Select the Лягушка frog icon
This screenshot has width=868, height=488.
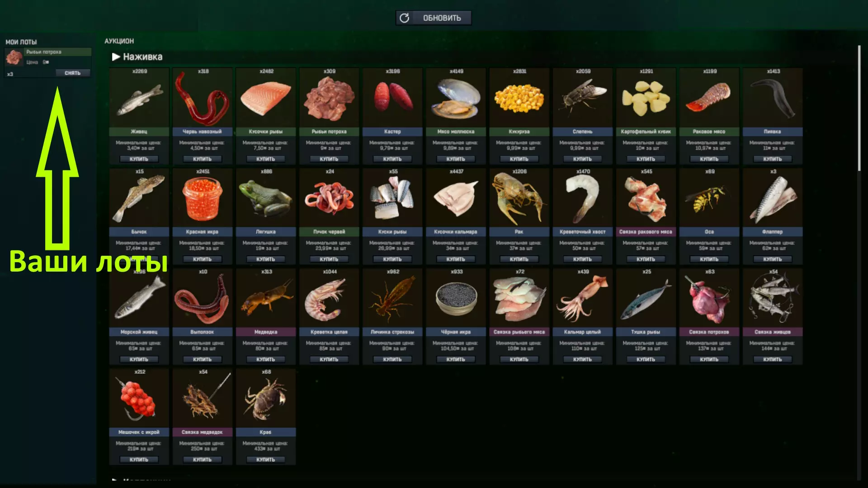click(266, 199)
